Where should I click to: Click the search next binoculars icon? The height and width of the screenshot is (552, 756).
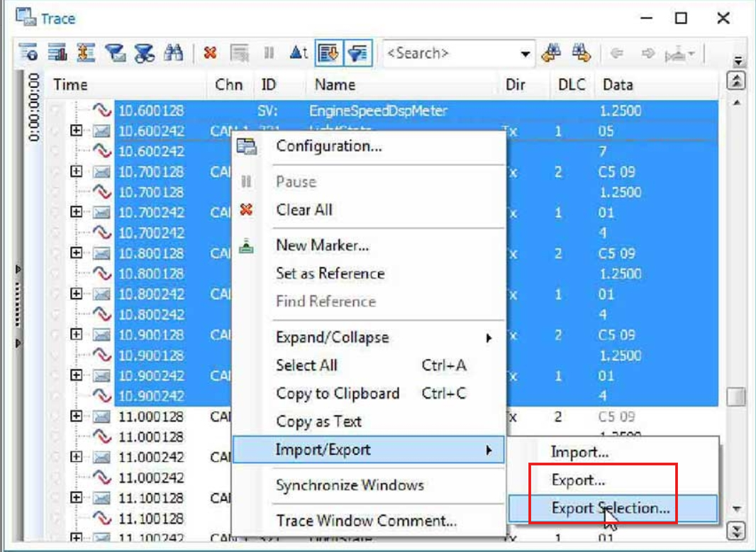pyautogui.click(x=581, y=53)
